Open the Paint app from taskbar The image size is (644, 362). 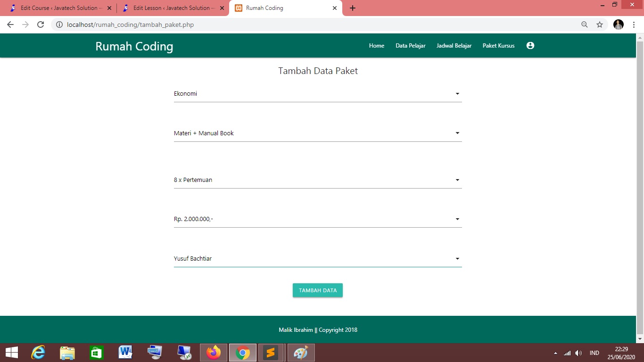tap(300, 352)
